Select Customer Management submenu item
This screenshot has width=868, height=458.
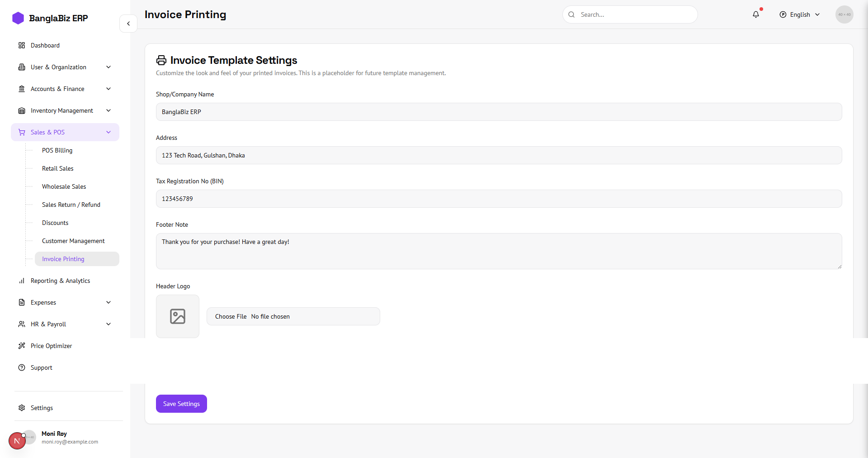73,241
